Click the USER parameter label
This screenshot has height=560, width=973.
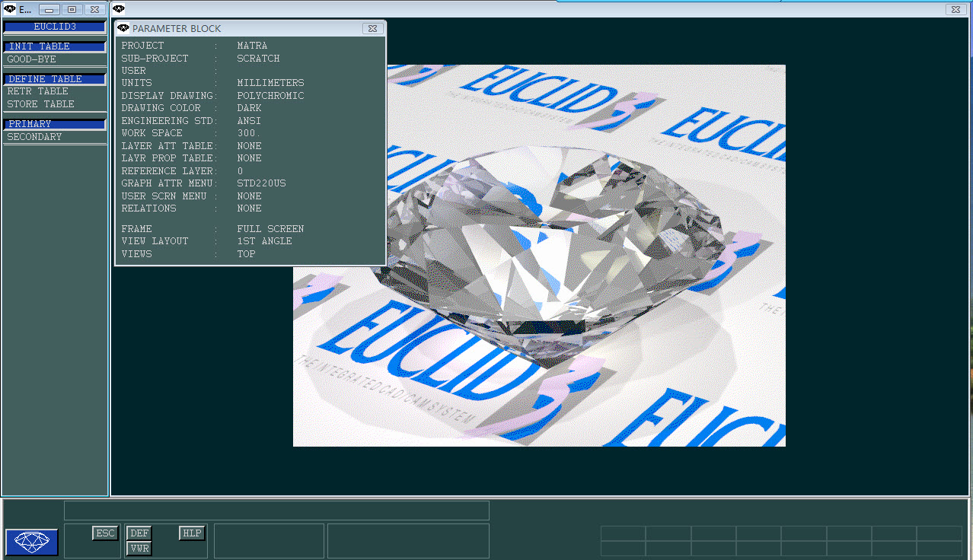tap(134, 71)
